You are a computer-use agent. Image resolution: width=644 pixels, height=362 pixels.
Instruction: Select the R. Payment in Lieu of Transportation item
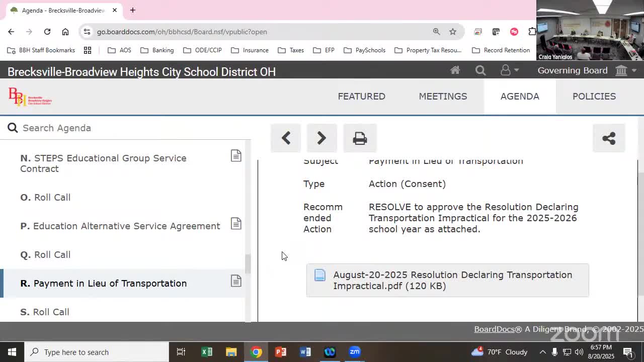(104, 283)
